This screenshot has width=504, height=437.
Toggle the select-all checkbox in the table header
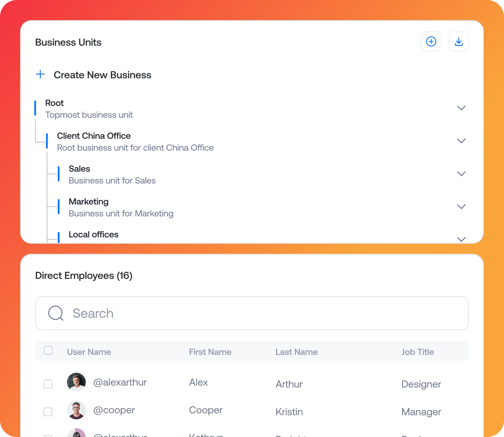[x=48, y=350]
